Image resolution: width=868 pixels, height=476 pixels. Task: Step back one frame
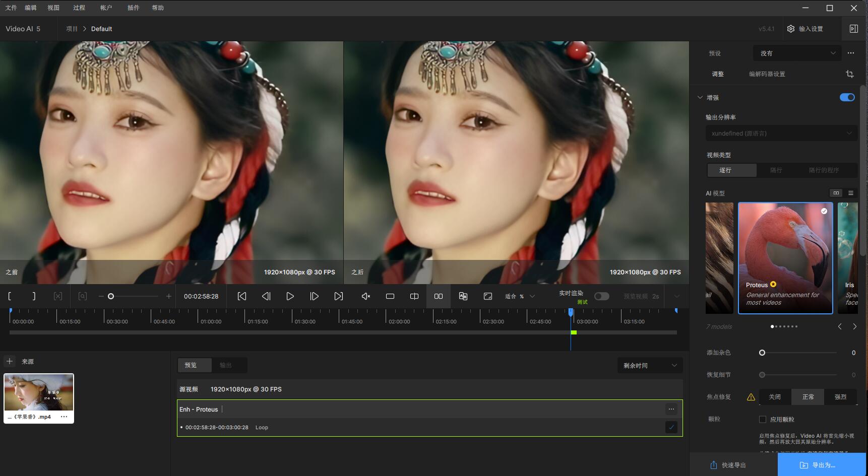coord(266,296)
